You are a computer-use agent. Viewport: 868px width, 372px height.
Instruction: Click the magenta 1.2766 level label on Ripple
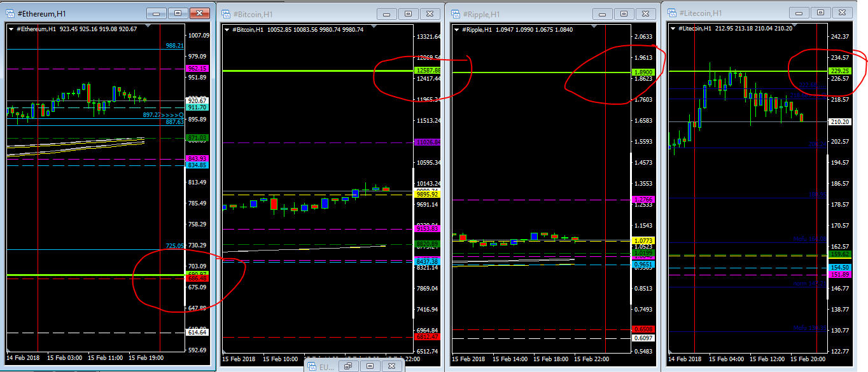point(643,200)
